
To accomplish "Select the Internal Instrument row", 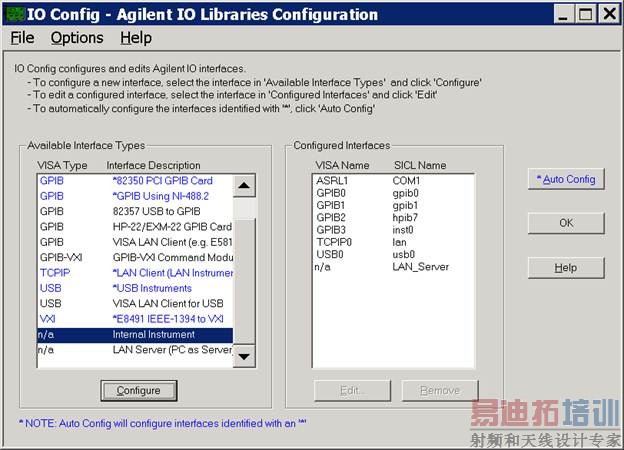I will click(135, 335).
